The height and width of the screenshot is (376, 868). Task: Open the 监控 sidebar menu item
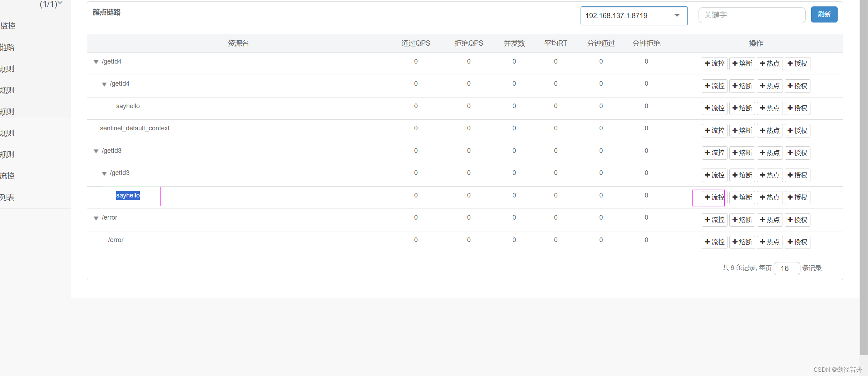[x=8, y=26]
